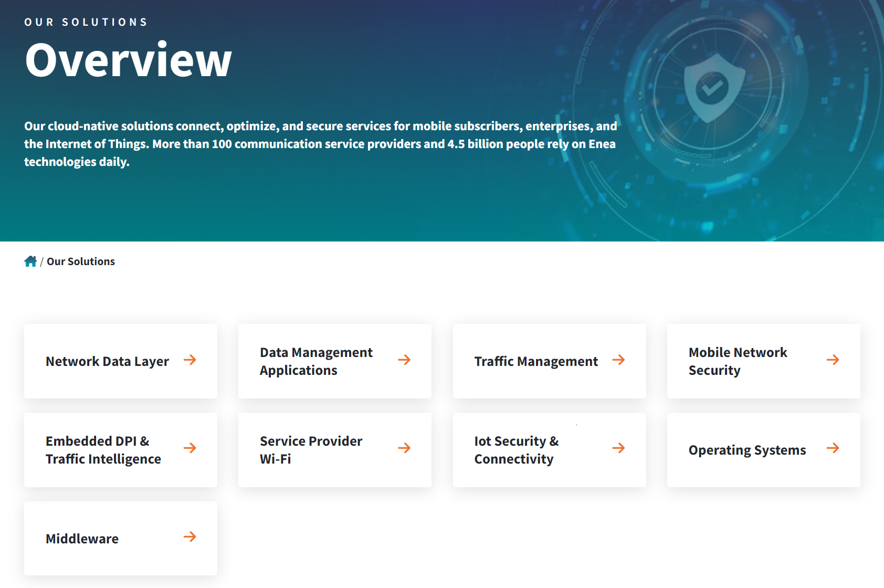Click the arrow on Middleware card
884x588 pixels.
[190, 537]
